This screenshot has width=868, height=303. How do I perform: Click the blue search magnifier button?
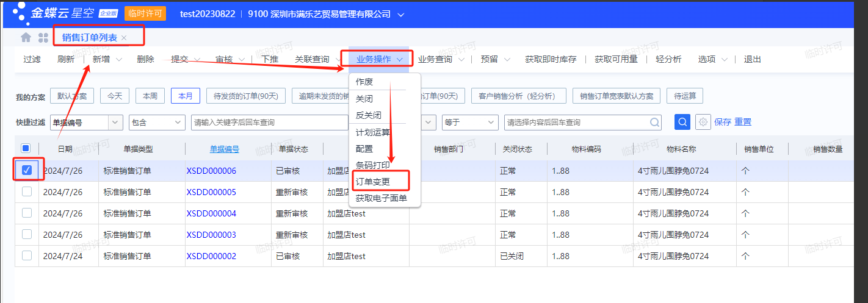point(682,122)
